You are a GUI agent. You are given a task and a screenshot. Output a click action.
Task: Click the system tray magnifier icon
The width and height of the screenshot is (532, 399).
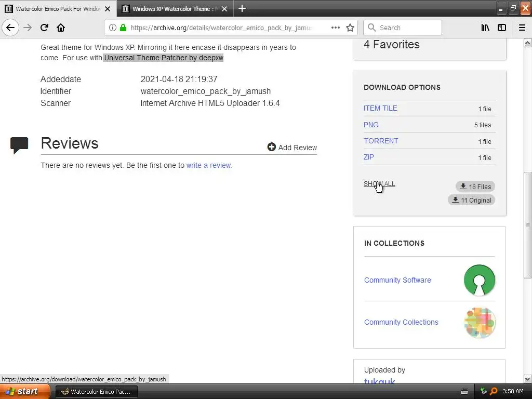494,391
